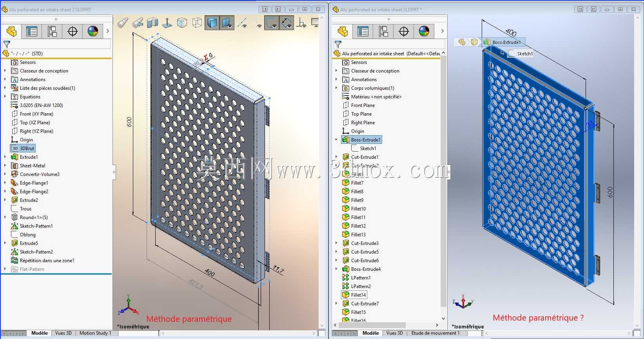Open DimXpertManager tab in left window
The image size is (644, 339).
click(73, 31)
